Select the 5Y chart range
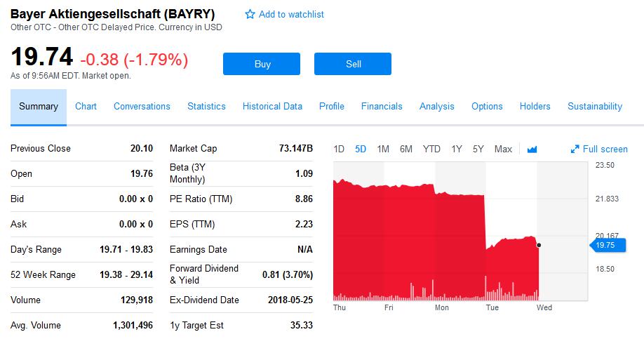The height and width of the screenshot is (339, 644). [x=478, y=149]
